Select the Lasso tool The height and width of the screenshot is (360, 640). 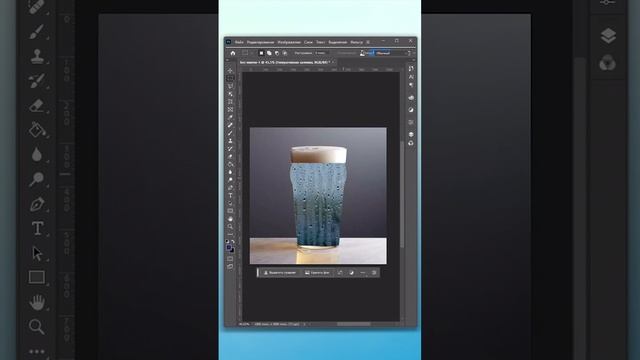230,86
